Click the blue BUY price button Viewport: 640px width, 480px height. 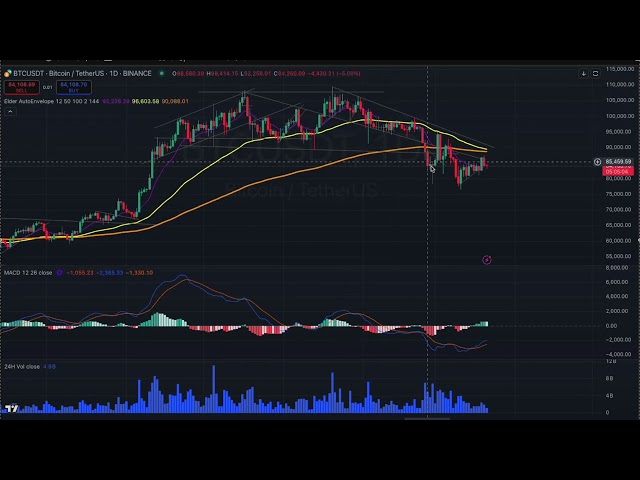(73, 87)
